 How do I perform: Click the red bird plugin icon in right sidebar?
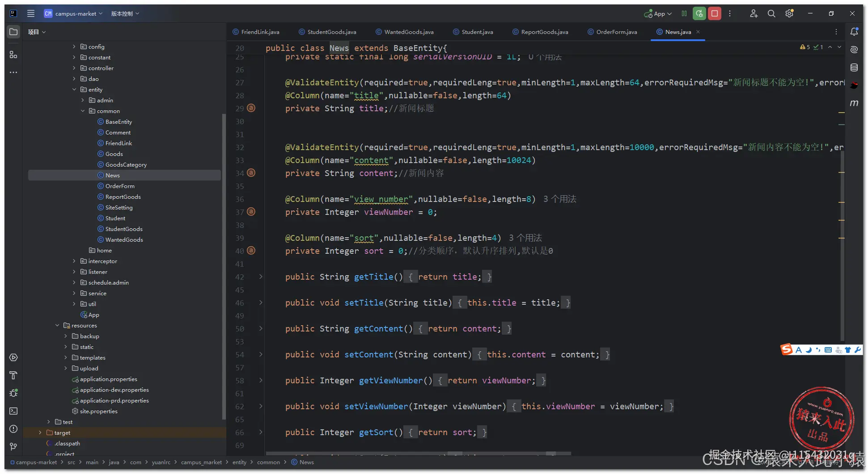tap(854, 85)
